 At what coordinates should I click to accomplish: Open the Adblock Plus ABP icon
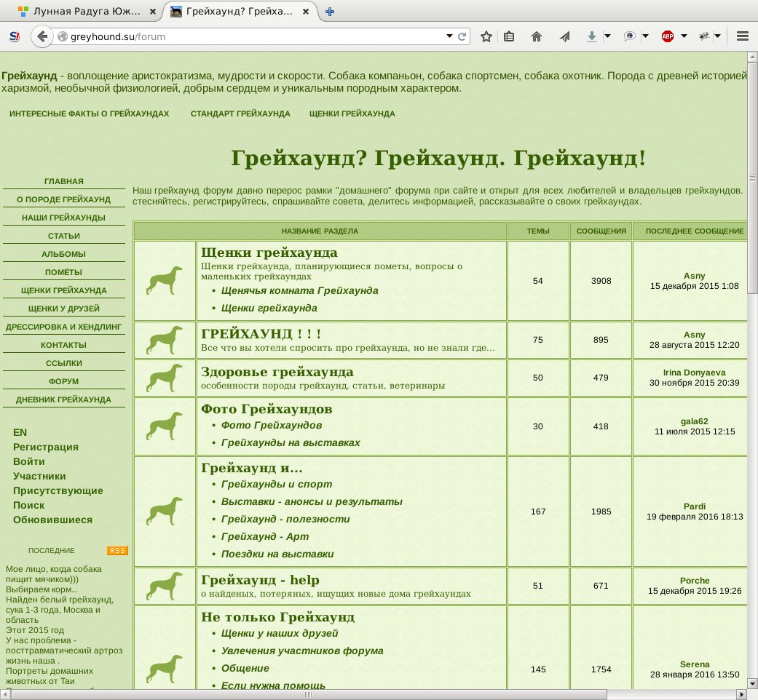coord(668,36)
